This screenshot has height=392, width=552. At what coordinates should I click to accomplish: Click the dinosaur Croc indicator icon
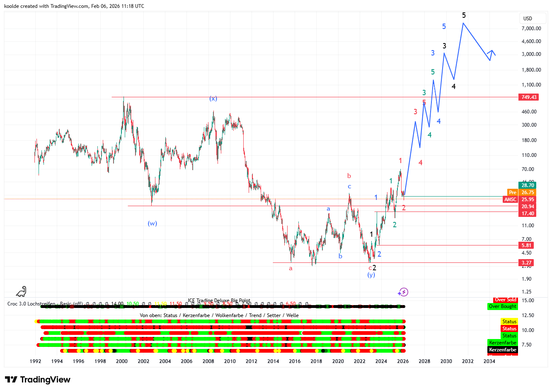pyautogui.click(x=21, y=291)
